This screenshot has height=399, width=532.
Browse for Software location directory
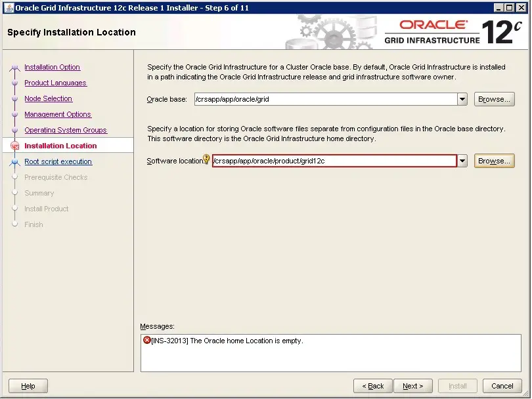(495, 161)
